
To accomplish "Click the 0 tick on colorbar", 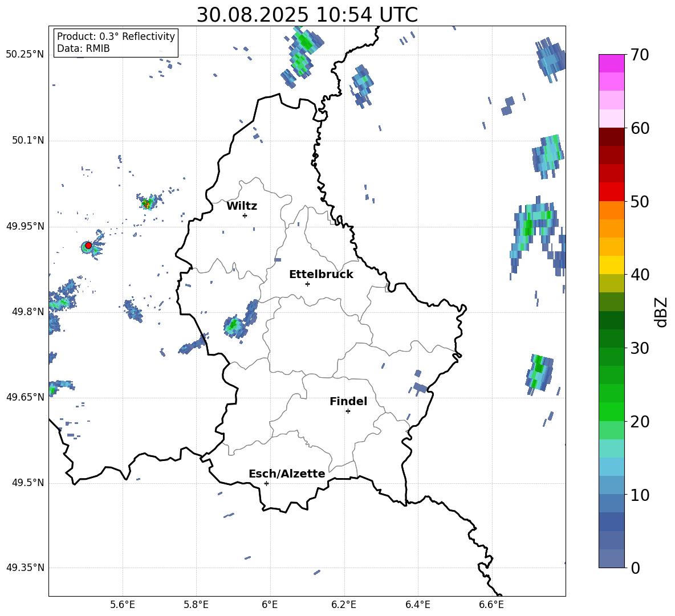I will click(635, 568).
